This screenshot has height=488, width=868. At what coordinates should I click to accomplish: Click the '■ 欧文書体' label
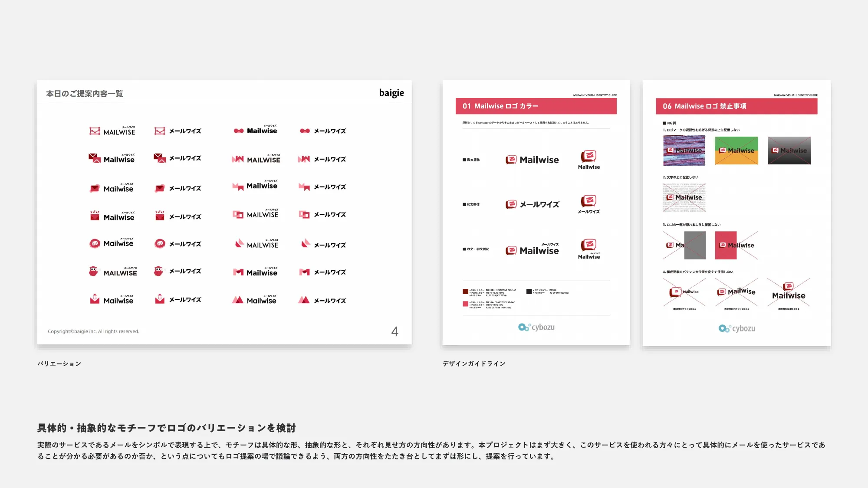[471, 160]
